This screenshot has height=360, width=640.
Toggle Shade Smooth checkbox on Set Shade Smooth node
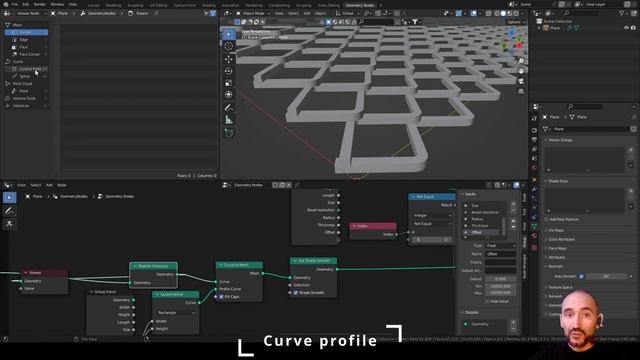tap(296, 293)
